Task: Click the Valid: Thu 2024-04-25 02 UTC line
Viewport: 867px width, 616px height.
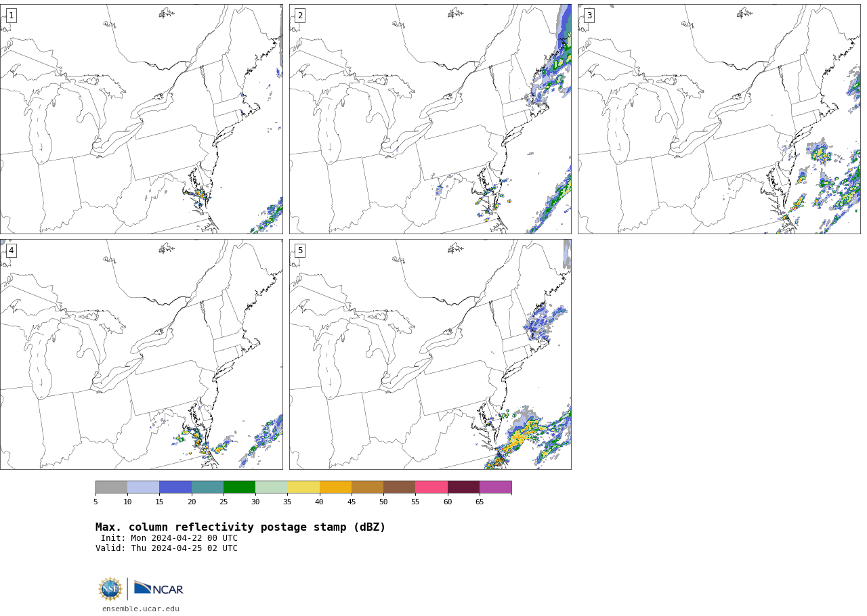Action: (167, 548)
